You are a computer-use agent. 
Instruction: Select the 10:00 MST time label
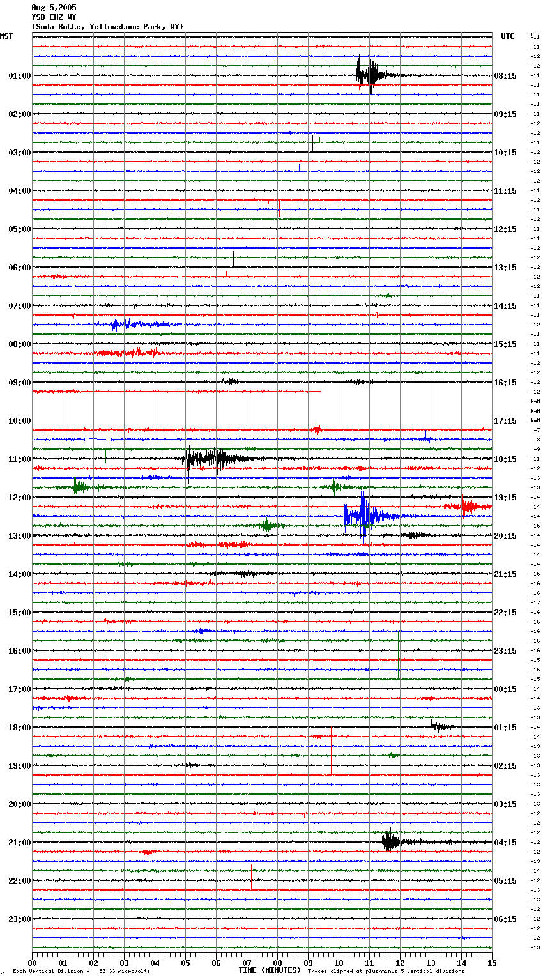pyautogui.click(x=20, y=421)
